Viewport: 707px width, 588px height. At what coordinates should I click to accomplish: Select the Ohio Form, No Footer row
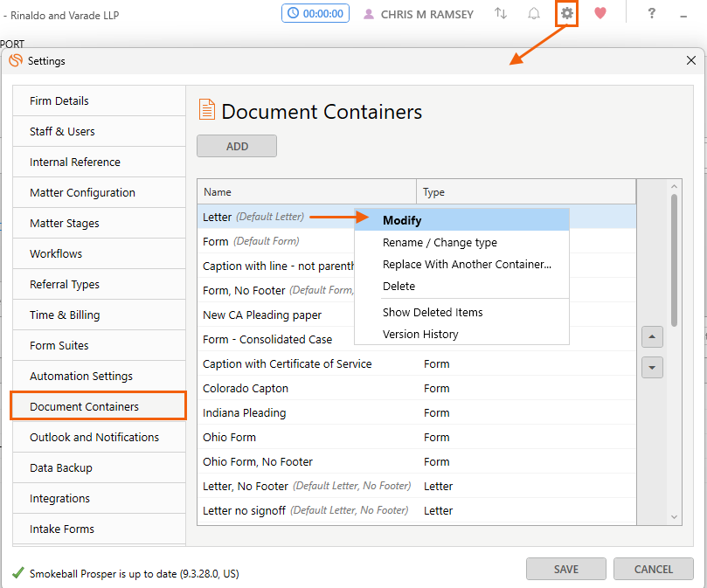pyautogui.click(x=417, y=461)
